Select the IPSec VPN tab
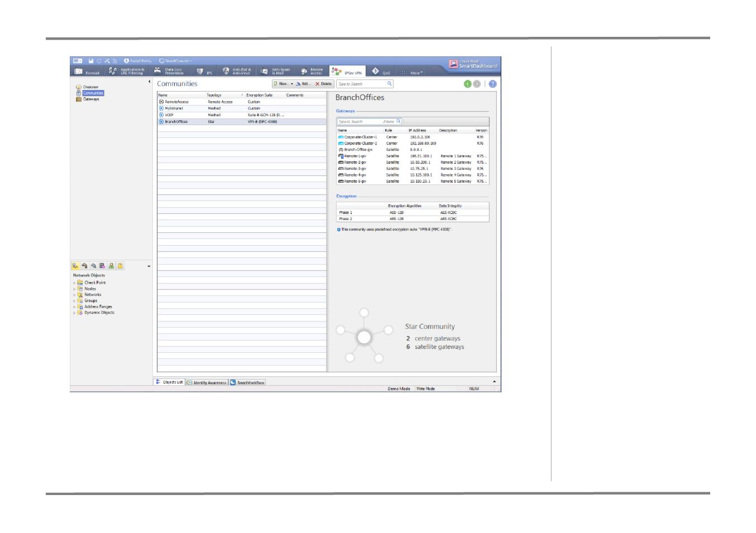756x533 pixels. 347,71
